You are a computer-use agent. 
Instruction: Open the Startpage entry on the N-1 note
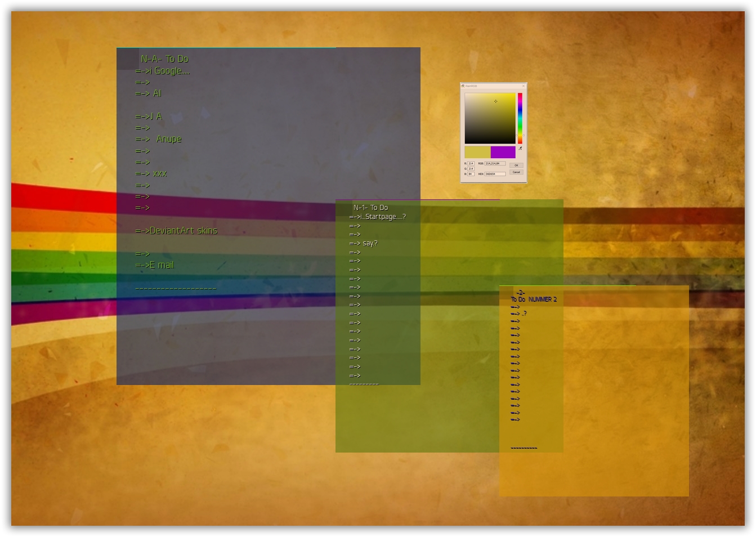pyautogui.click(x=378, y=216)
